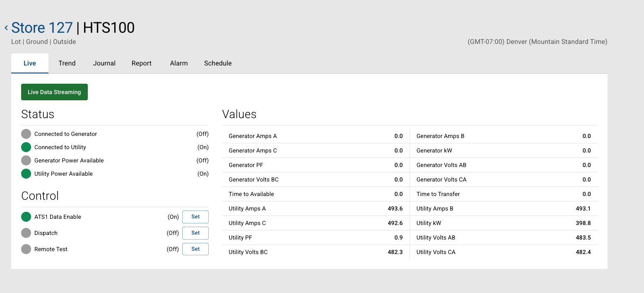This screenshot has height=293, width=644.
Task: Click the Connected to Generator status indicator
Action: click(26, 134)
